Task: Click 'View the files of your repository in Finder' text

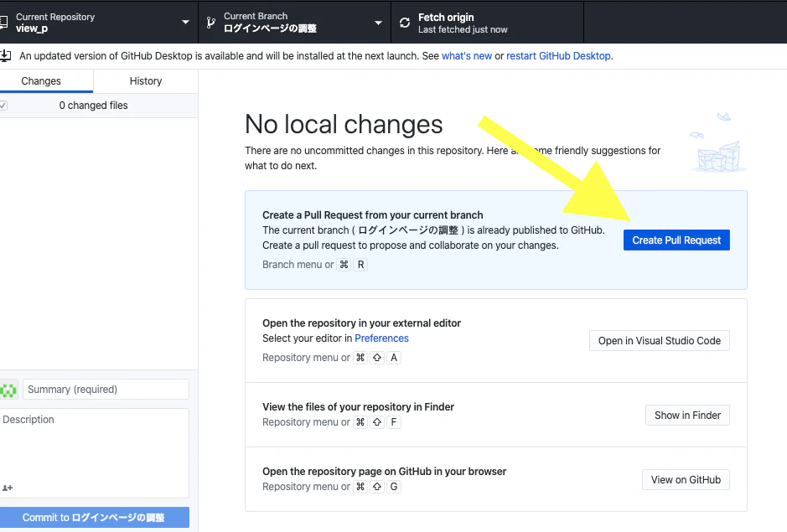Action: (x=359, y=407)
